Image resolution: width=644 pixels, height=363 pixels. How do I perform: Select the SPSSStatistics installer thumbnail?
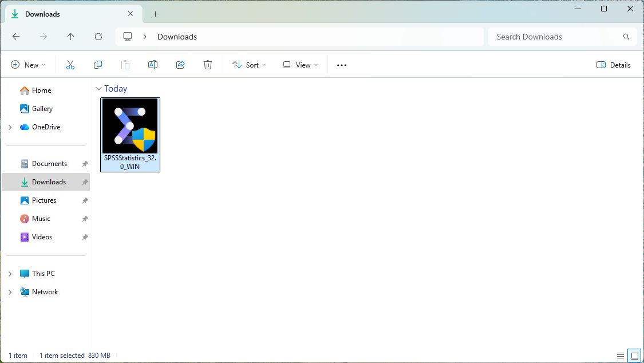[x=130, y=125]
